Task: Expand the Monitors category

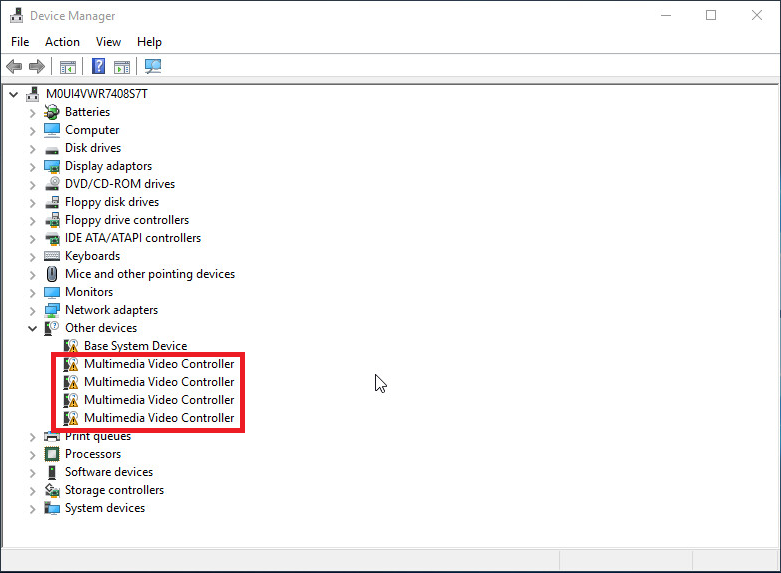Action: [x=32, y=292]
